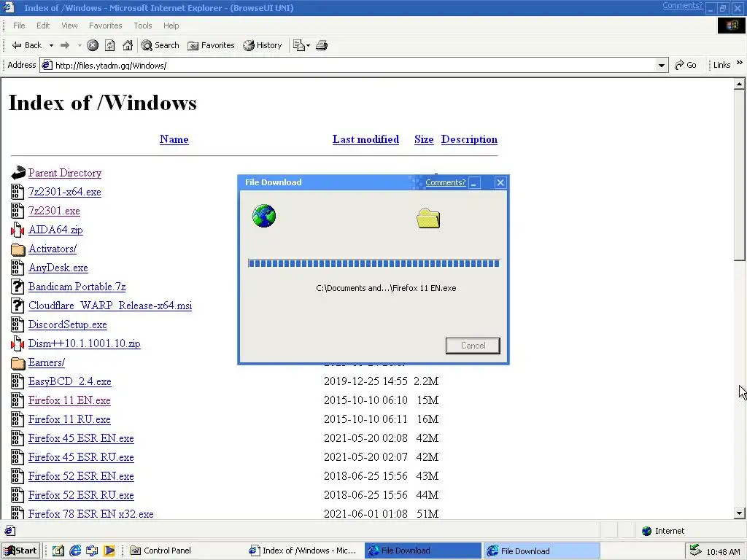Open the Tools menu
This screenshot has width=747, height=560.
click(x=142, y=26)
